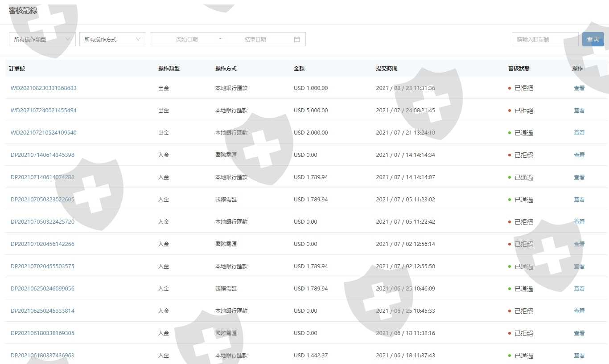Expand the 所有操作方式 dropdown
The width and height of the screenshot is (609, 364).
pyautogui.click(x=113, y=39)
